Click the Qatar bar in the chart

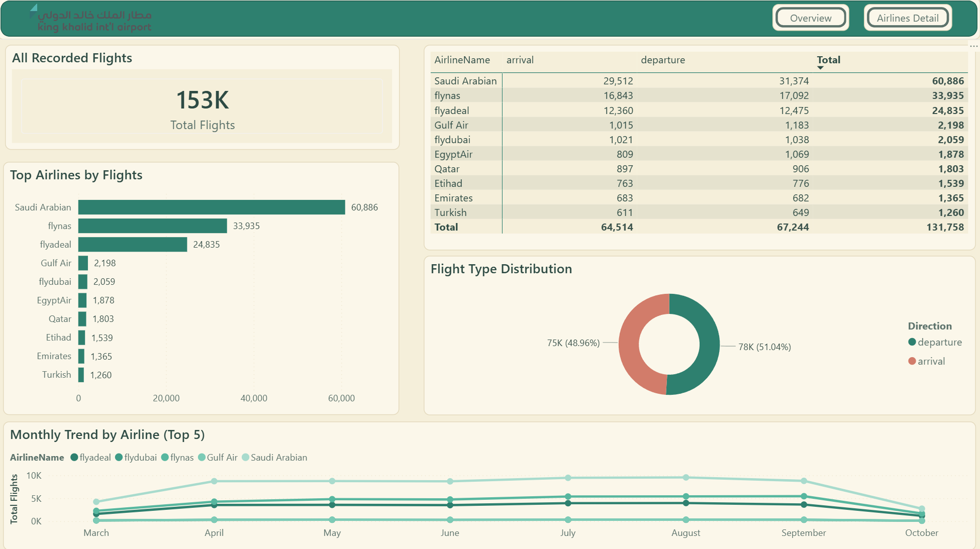pos(82,318)
